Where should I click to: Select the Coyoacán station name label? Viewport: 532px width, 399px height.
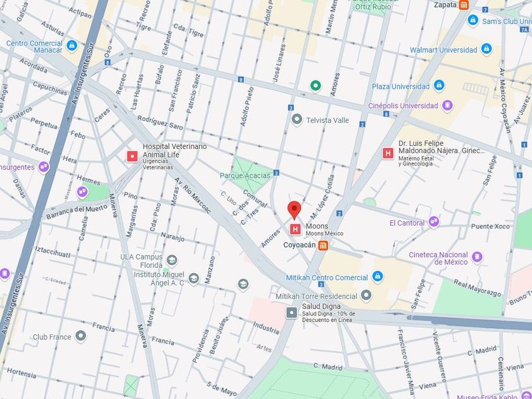point(300,245)
